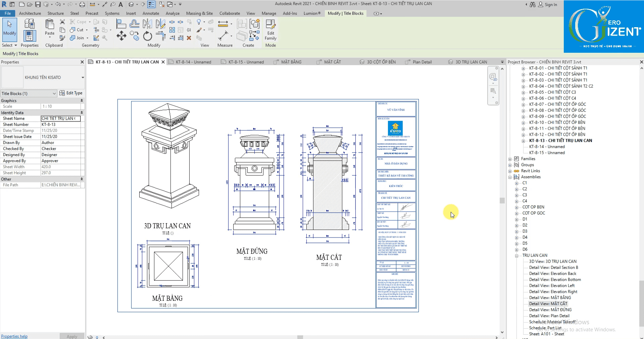The height and width of the screenshot is (339, 644).
Task: Click the Override Graphics paintbrush icon
Action: click(x=199, y=30)
